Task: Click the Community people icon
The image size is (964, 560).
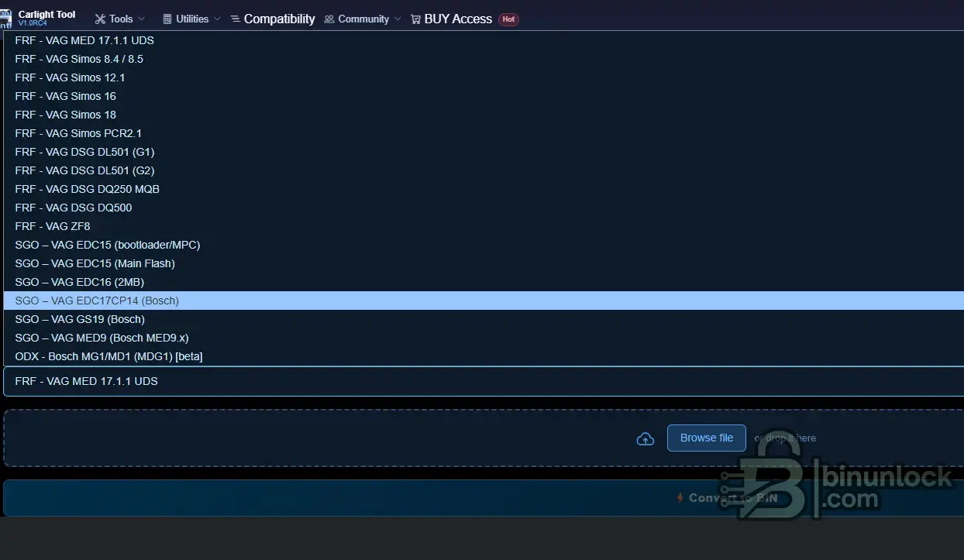Action: click(x=329, y=19)
